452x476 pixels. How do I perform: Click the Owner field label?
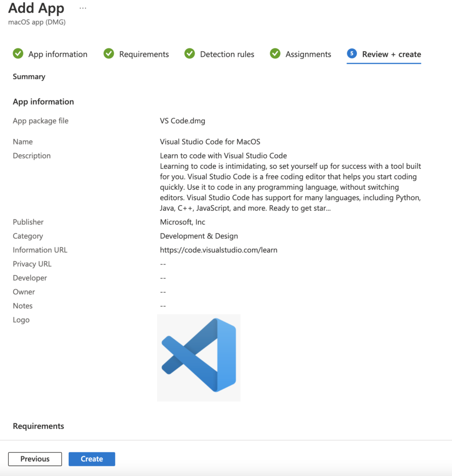24,292
